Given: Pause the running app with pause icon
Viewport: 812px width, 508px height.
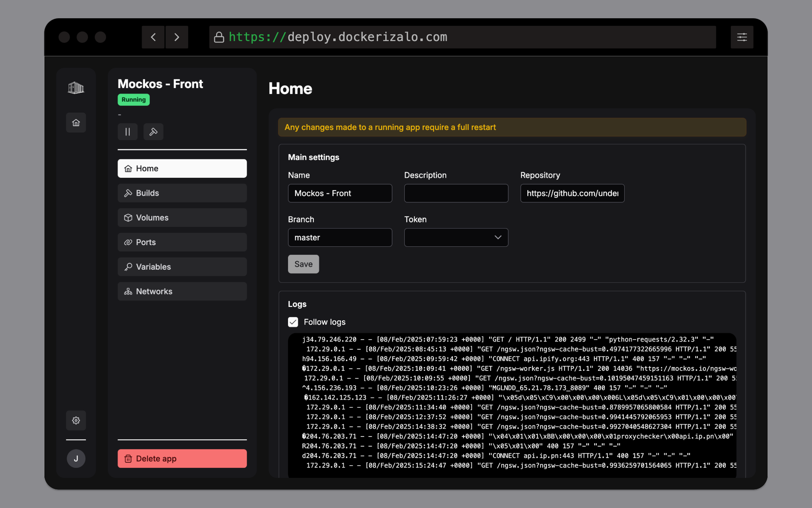Looking at the screenshot, I should point(128,132).
